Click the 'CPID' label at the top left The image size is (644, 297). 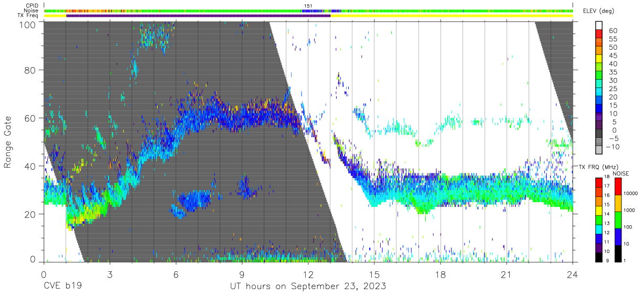33,6
